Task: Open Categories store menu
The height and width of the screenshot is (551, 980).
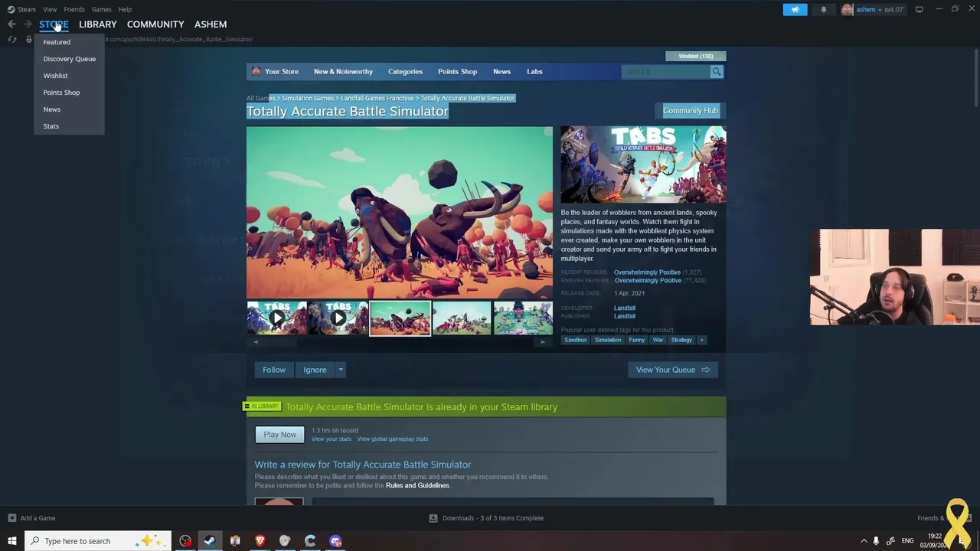Action: pyautogui.click(x=405, y=72)
